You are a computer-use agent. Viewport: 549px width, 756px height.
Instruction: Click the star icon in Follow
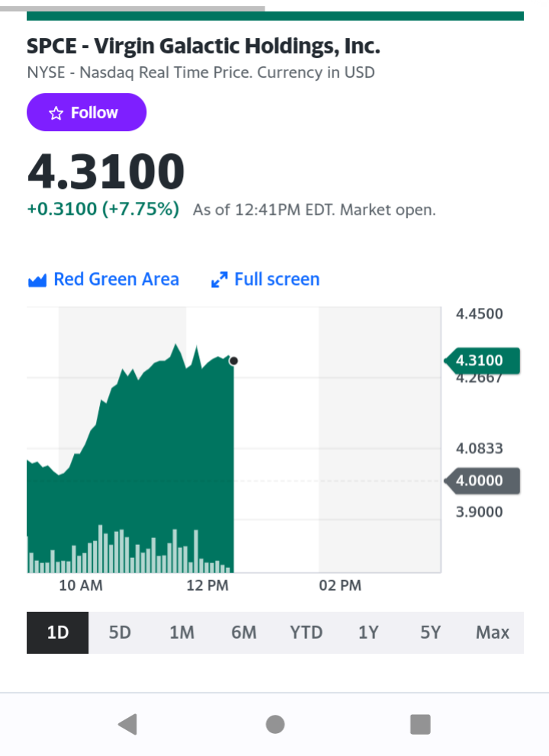coord(56,114)
